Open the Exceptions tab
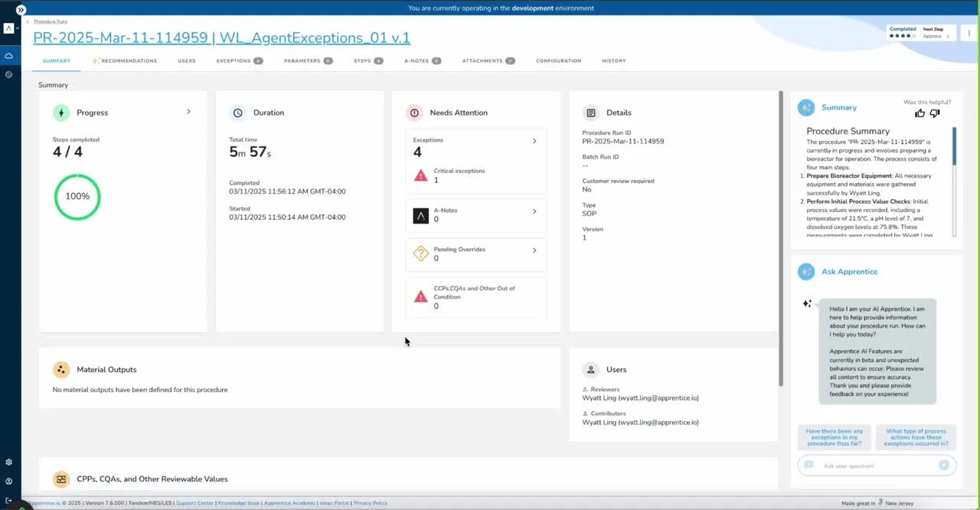The width and height of the screenshot is (980, 510). click(x=240, y=60)
